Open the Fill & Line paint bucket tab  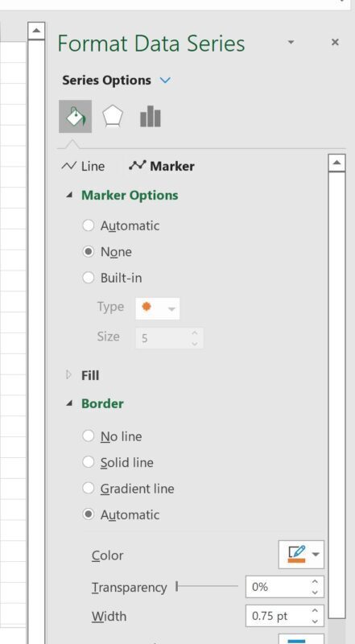(75, 117)
